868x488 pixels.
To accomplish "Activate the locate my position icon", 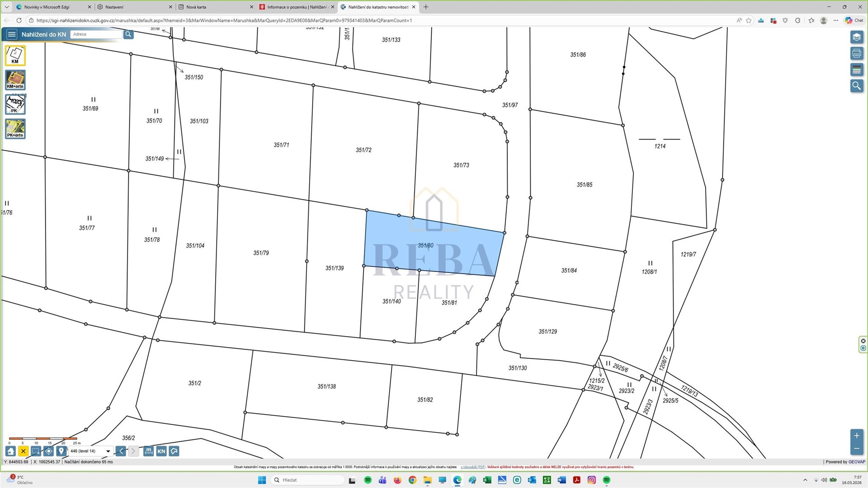I will tap(49, 451).
